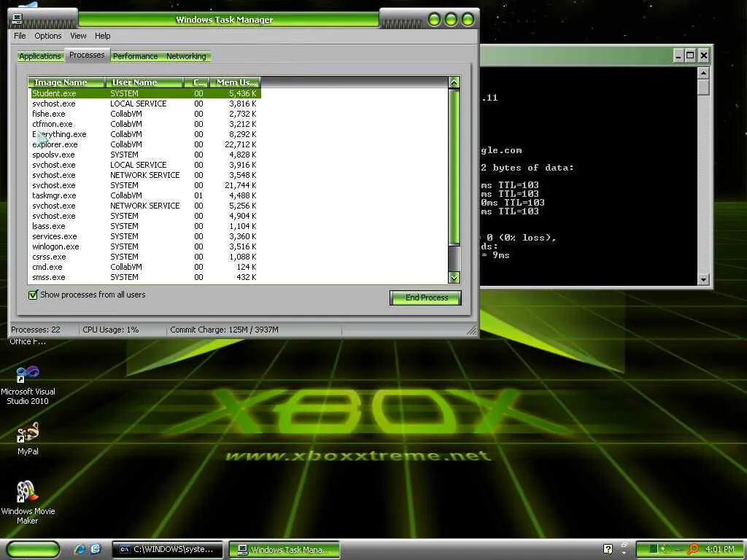Select the spoolsv.exe process
This screenshot has height=560, width=747.
pos(145,155)
